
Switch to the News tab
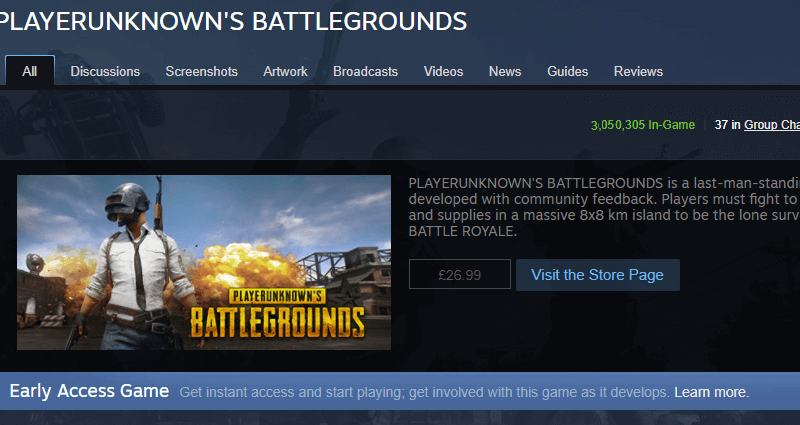(x=505, y=71)
